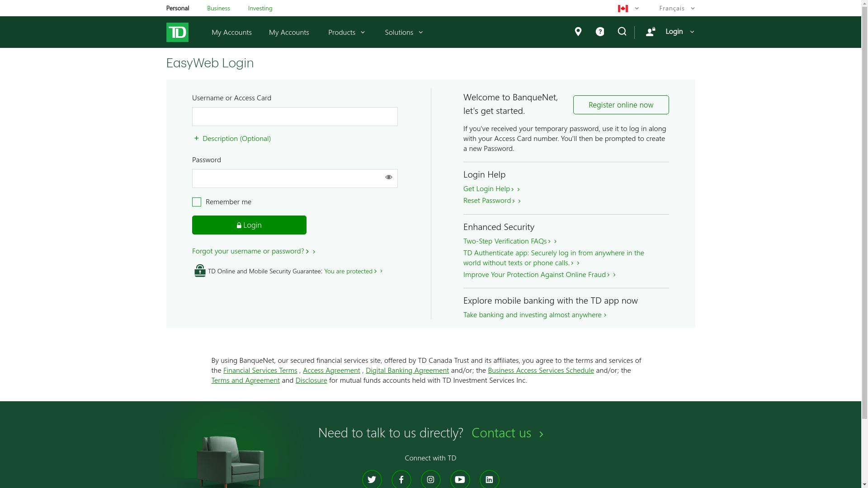868x488 pixels.
Task: Open Digital Banking Agreement link
Action: coord(407,370)
